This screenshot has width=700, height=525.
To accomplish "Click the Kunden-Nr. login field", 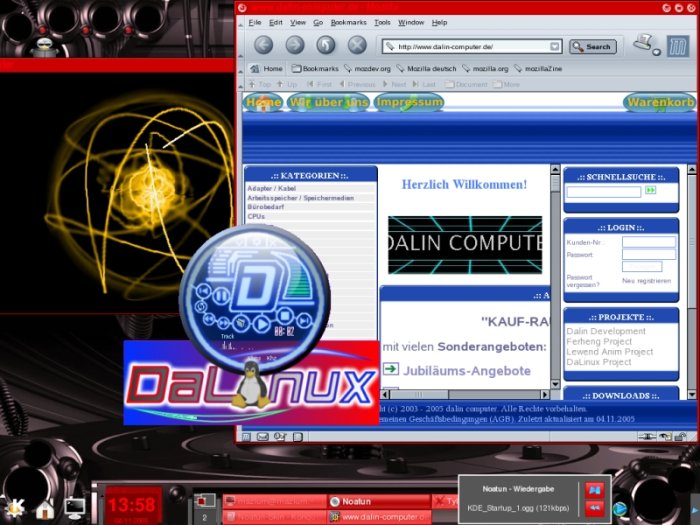I will tap(649, 242).
